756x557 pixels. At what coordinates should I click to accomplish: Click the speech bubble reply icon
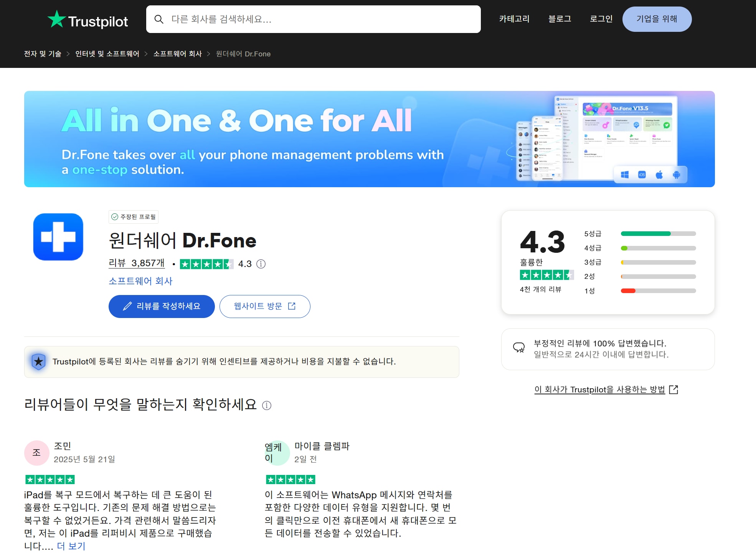click(x=519, y=348)
